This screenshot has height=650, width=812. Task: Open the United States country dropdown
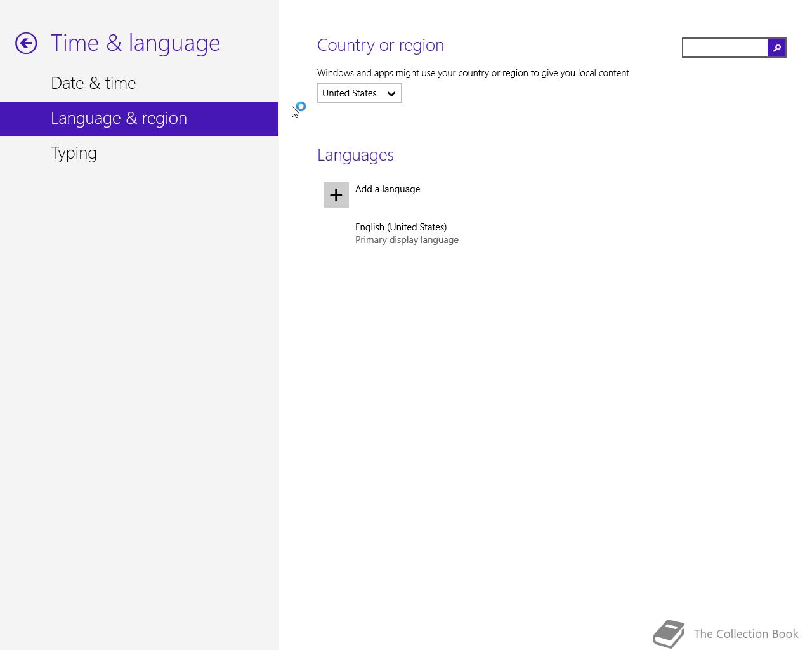[360, 93]
